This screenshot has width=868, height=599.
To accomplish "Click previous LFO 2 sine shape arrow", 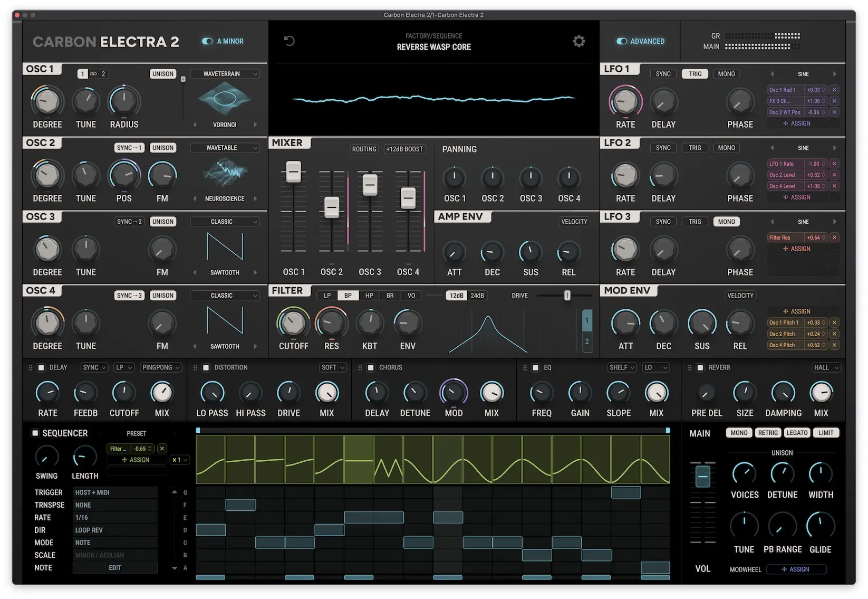I will [772, 148].
